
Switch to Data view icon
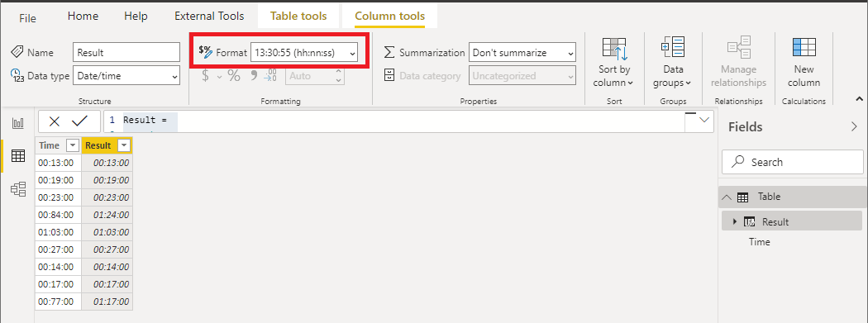18,156
